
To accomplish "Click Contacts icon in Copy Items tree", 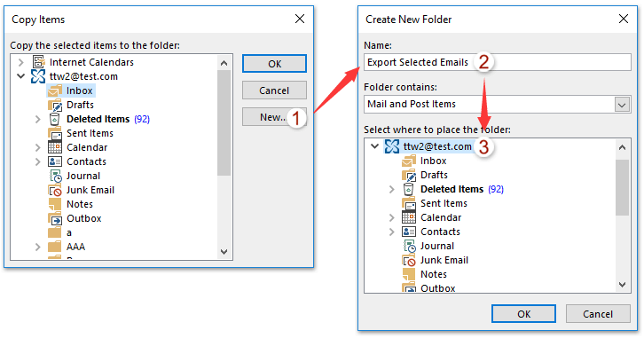I will tap(55, 161).
